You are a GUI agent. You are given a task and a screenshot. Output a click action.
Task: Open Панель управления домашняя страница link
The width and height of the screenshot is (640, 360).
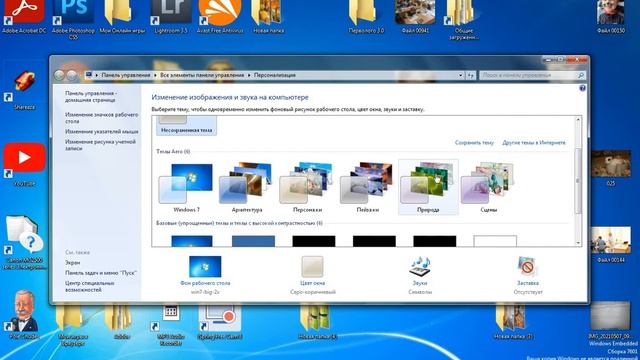click(x=91, y=96)
